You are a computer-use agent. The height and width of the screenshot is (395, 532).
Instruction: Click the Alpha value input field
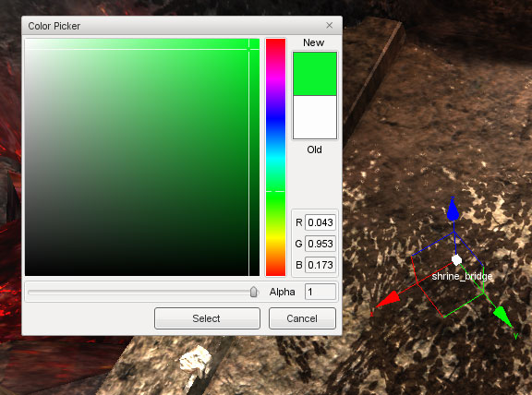[320, 292]
